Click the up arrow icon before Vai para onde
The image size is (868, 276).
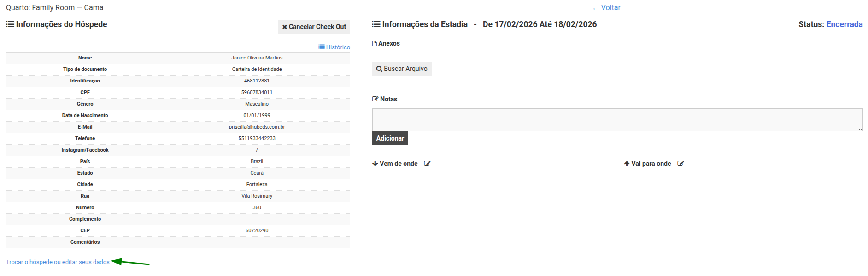(x=627, y=164)
